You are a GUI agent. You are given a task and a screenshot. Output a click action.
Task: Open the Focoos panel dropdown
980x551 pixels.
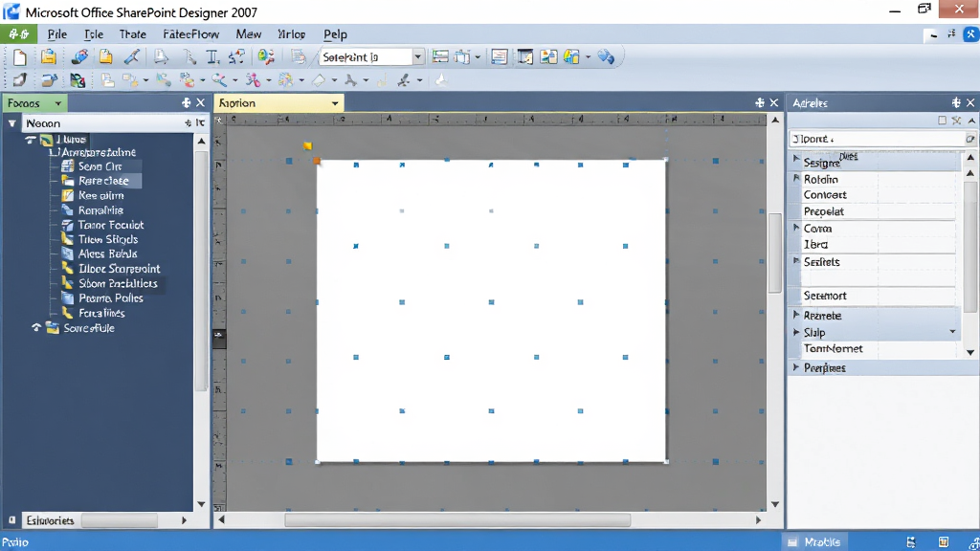click(58, 103)
